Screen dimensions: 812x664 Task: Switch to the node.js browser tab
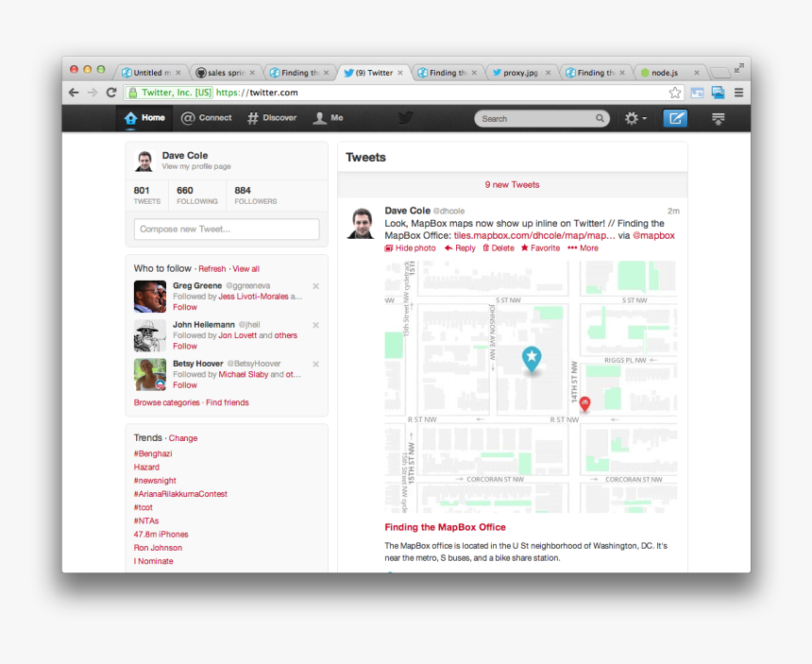pyautogui.click(x=670, y=73)
